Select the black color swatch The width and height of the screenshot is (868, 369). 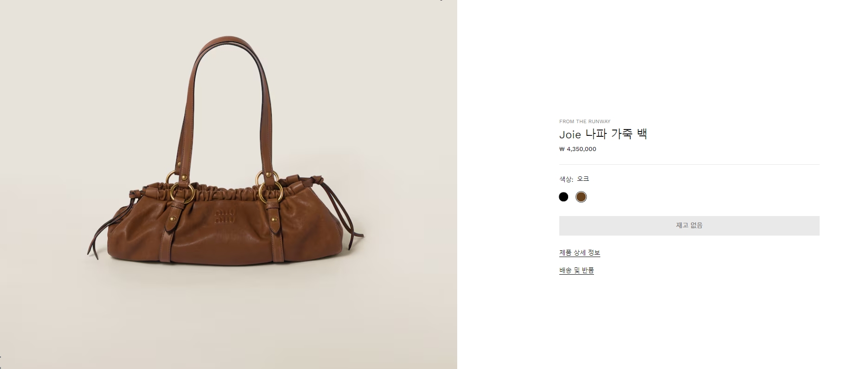click(x=564, y=197)
